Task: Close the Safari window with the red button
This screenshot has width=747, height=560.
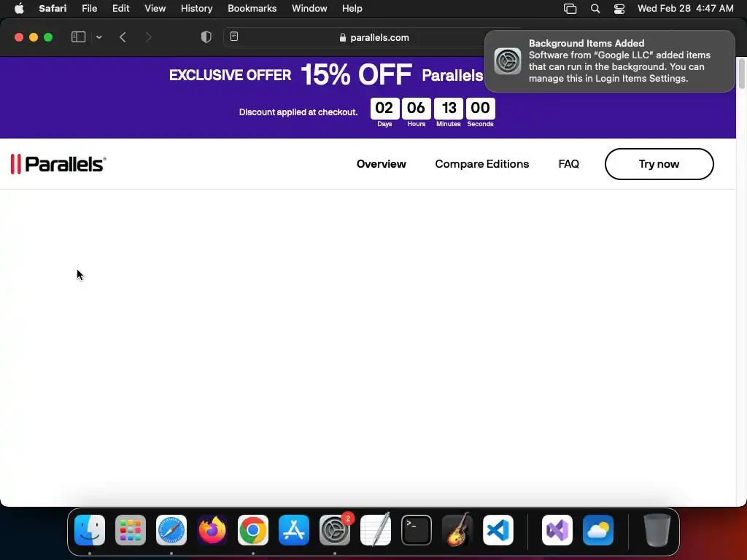Action: coord(19,37)
